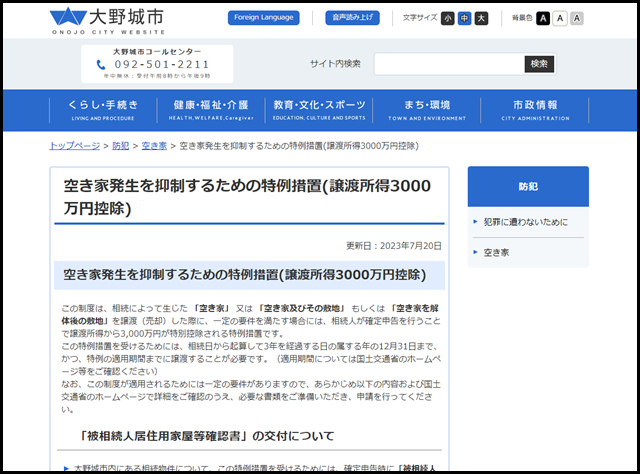The image size is (640, 474).
Task: Click arrow beside sidebar 空き家
Action: [x=475, y=252]
